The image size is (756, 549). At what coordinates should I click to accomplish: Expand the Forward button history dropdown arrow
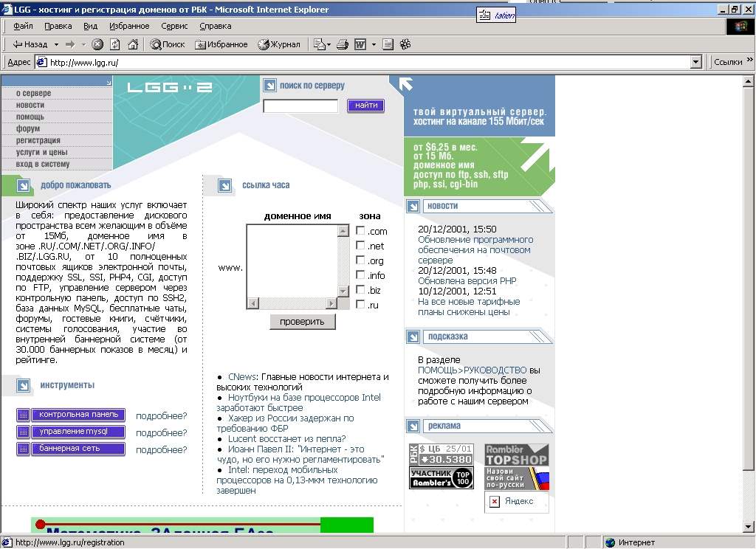coord(83,45)
